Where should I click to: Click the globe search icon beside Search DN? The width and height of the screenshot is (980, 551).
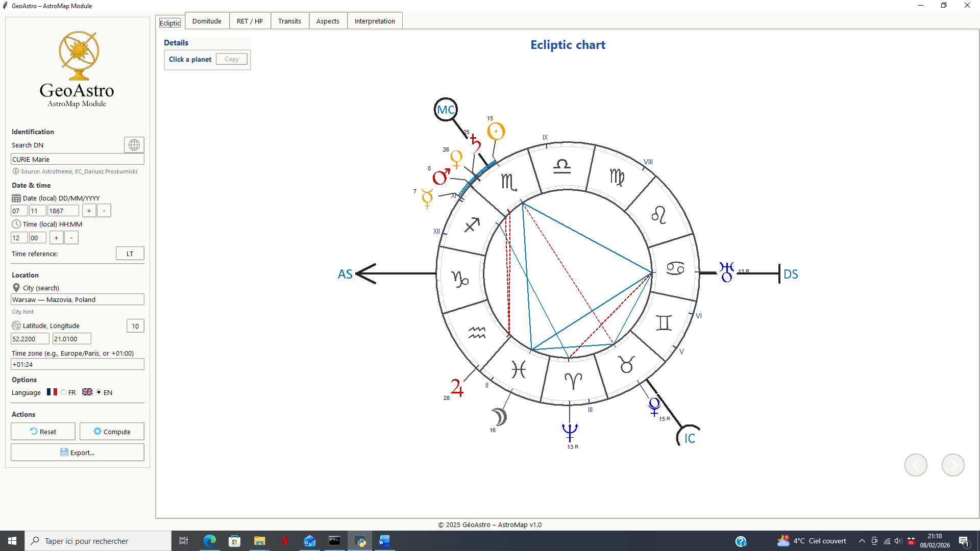[134, 145]
